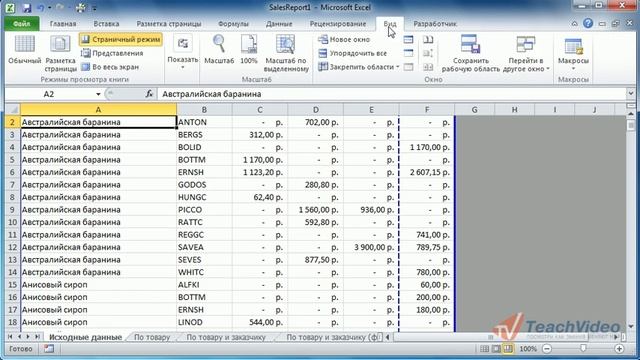Click the Select All corner button

(x=13, y=109)
